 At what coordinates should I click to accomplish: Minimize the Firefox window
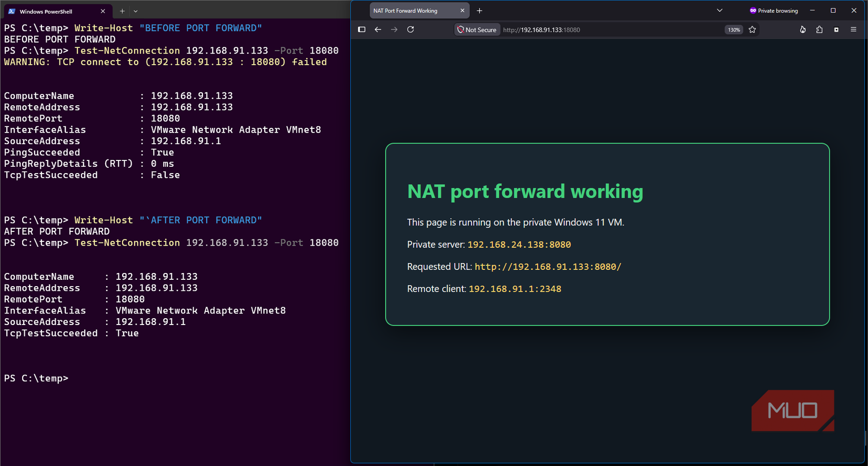pyautogui.click(x=812, y=11)
